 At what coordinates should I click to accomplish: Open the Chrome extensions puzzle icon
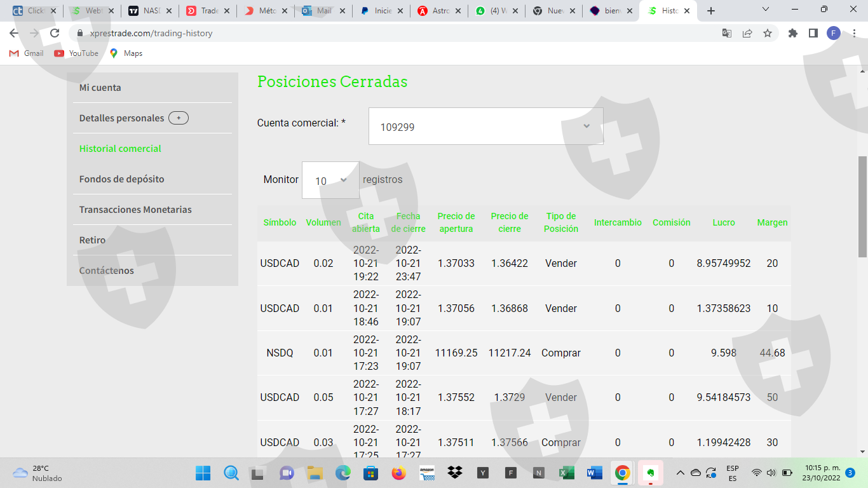pyautogui.click(x=793, y=33)
